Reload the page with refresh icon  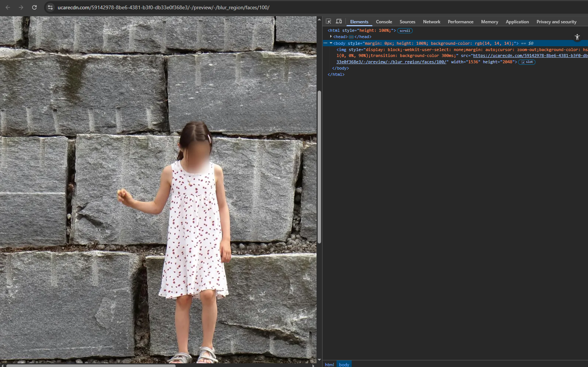click(x=34, y=7)
